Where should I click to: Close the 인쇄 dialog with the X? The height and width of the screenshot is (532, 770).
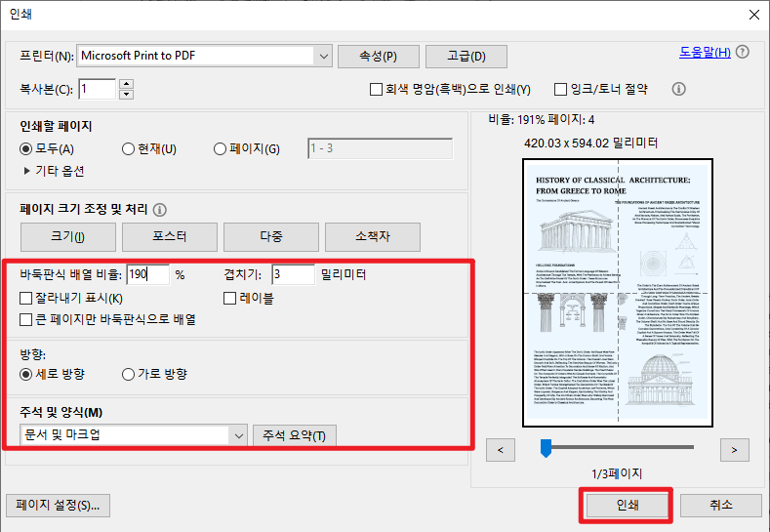coord(754,15)
